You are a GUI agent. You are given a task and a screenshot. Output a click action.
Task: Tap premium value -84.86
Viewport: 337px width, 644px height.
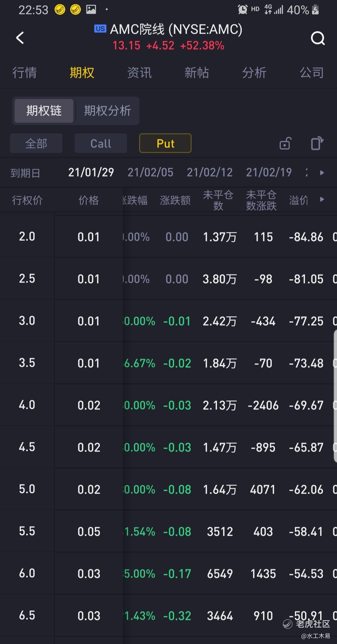pos(306,237)
